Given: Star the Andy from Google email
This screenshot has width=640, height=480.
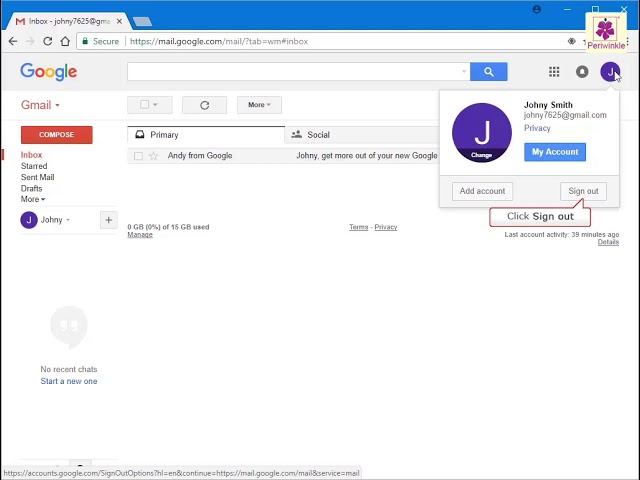Looking at the screenshot, I should pyautogui.click(x=153, y=156).
